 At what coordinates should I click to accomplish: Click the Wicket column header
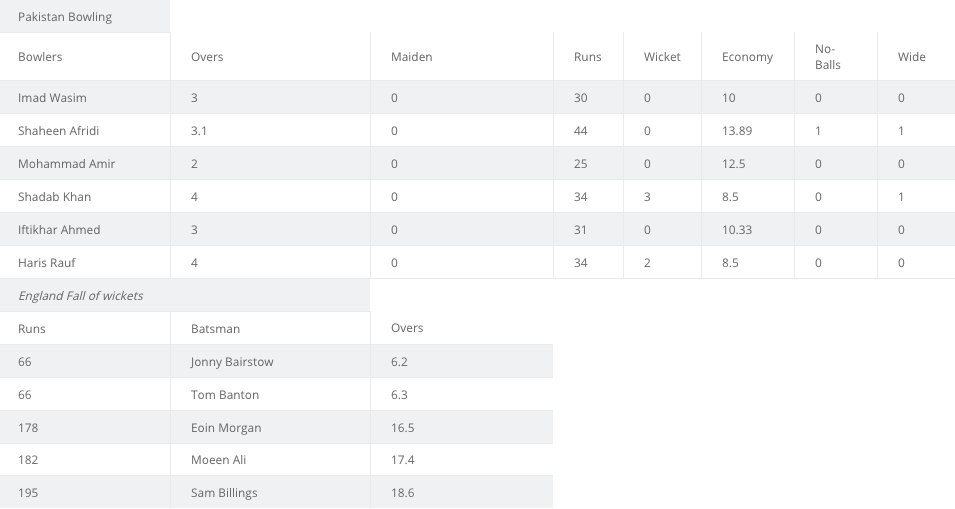coord(662,57)
